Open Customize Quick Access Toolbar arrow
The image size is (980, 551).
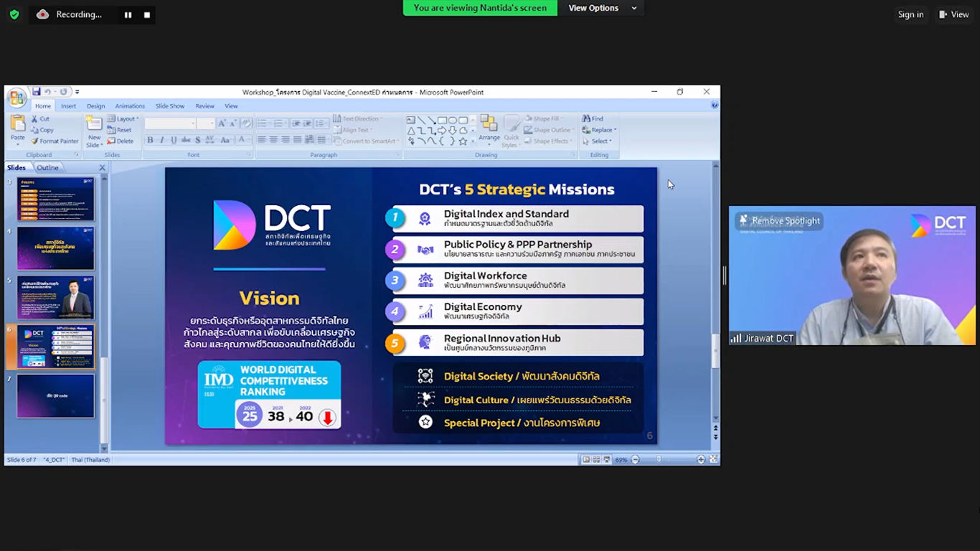[77, 92]
